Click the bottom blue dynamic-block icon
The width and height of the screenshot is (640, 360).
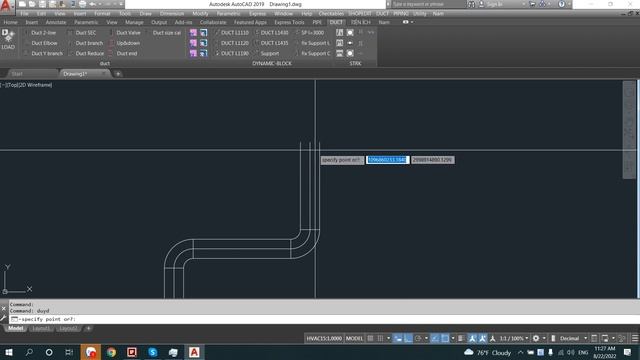pyautogui.click(x=203, y=53)
